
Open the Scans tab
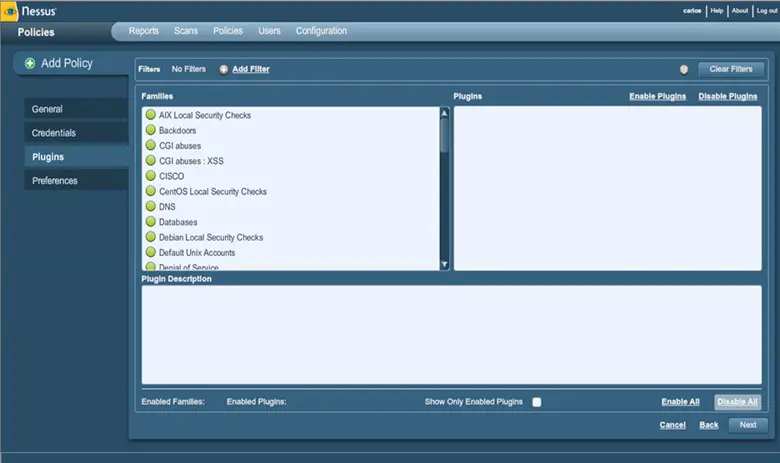pos(186,31)
